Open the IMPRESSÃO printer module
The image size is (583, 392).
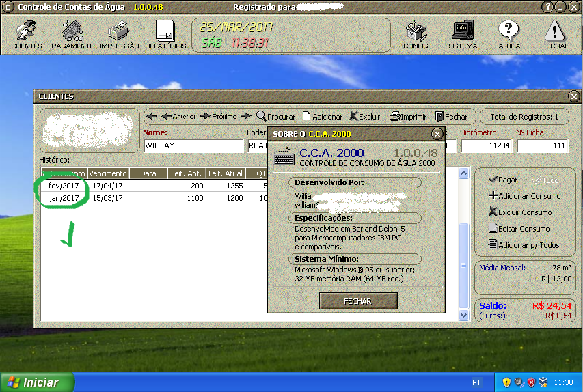[120, 35]
